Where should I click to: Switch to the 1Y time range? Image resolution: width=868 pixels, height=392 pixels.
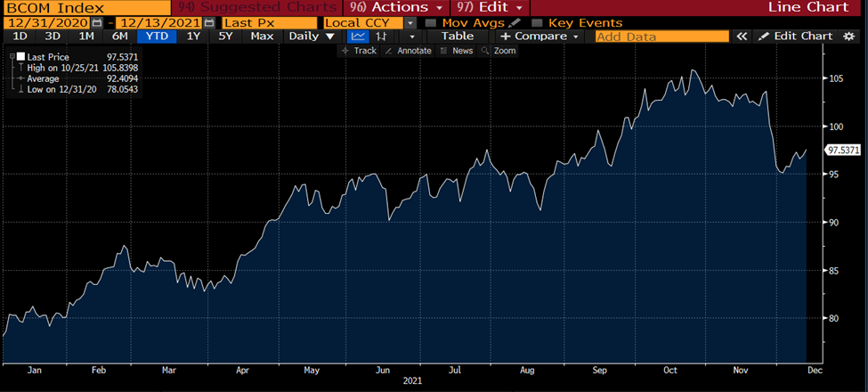coord(193,37)
